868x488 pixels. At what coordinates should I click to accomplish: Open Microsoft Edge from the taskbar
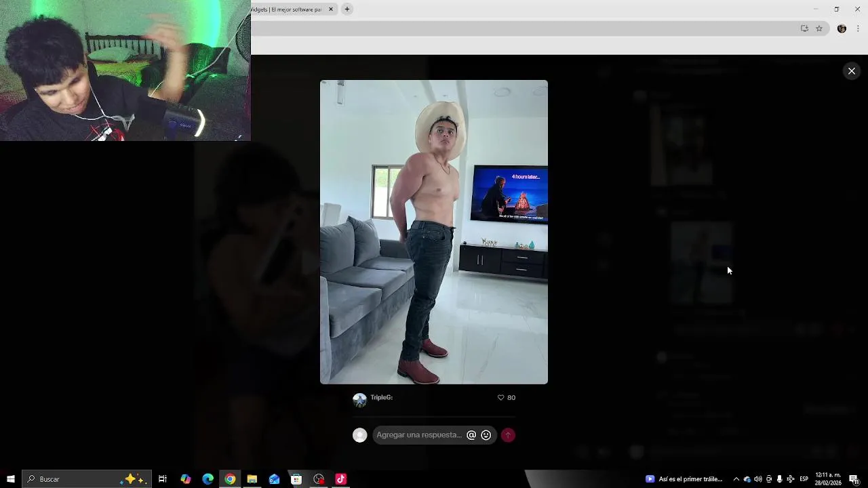pyautogui.click(x=208, y=479)
